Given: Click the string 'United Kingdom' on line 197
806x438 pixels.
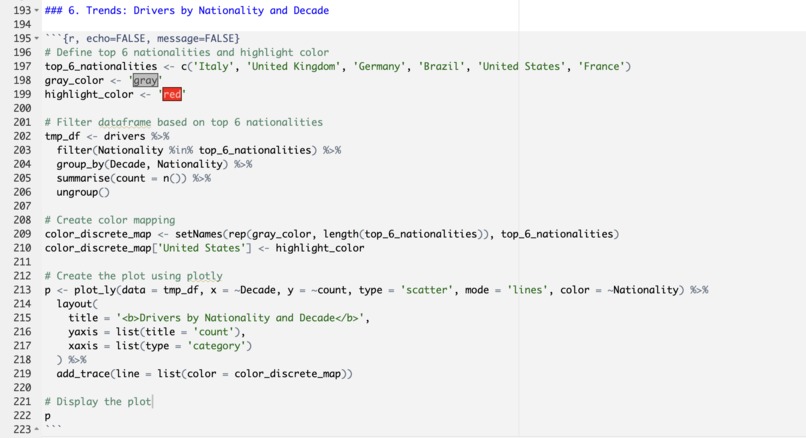Looking at the screenshot, I should pyautogui.click(x=294, y=66).
